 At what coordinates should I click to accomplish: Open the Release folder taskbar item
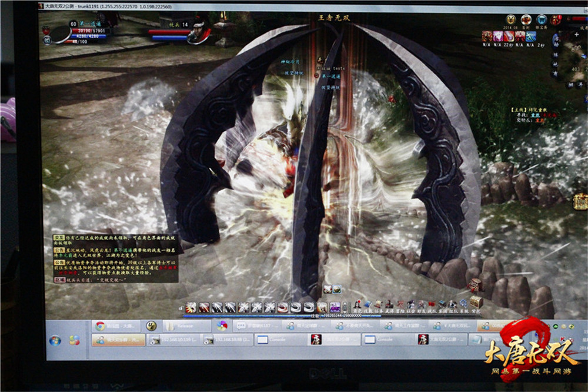[186, 326]
